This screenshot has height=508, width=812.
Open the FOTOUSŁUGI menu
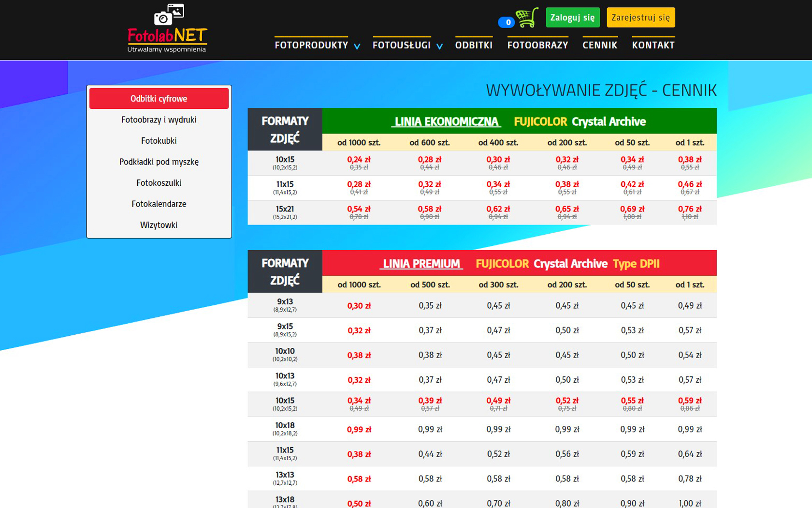(x=401, y=45)
